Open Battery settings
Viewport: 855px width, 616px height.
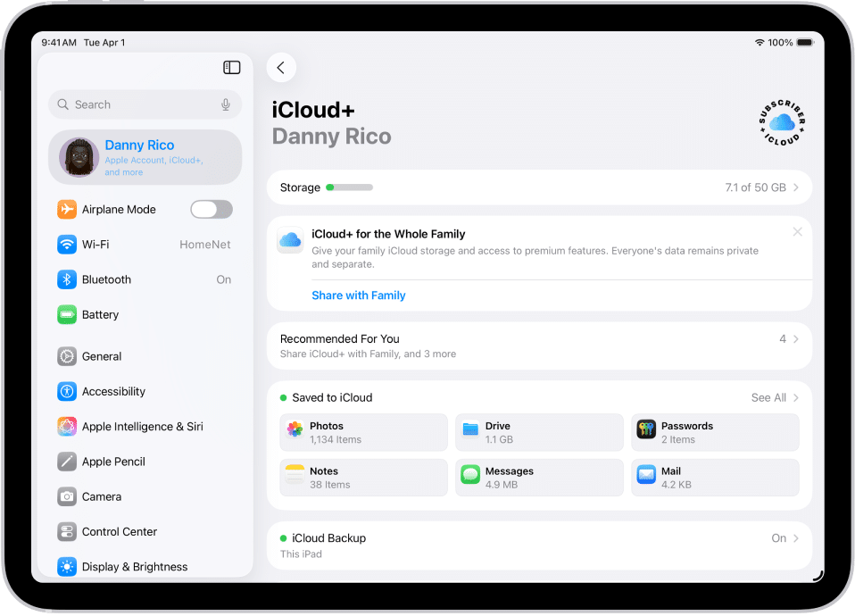click(x=145, y=314)
